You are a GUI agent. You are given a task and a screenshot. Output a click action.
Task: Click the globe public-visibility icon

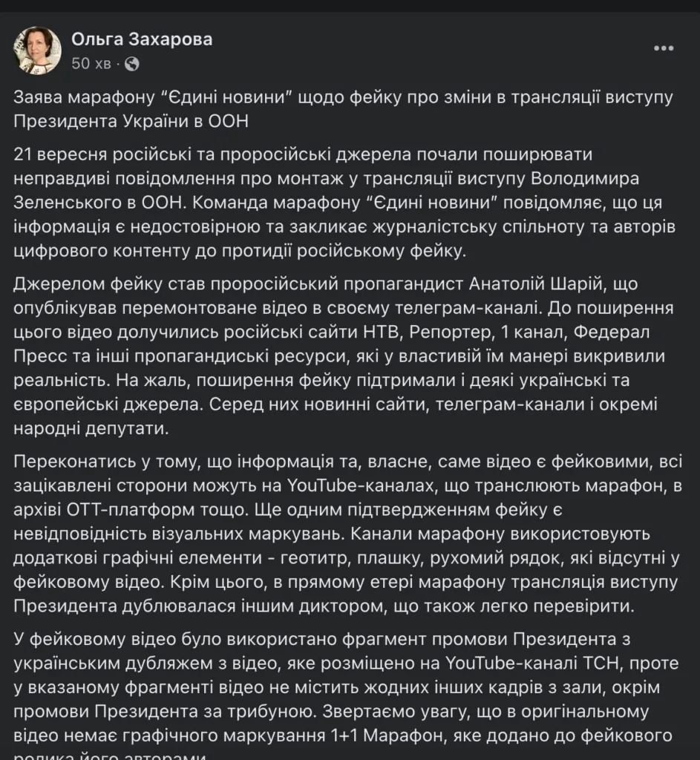[x=132, y=64]
